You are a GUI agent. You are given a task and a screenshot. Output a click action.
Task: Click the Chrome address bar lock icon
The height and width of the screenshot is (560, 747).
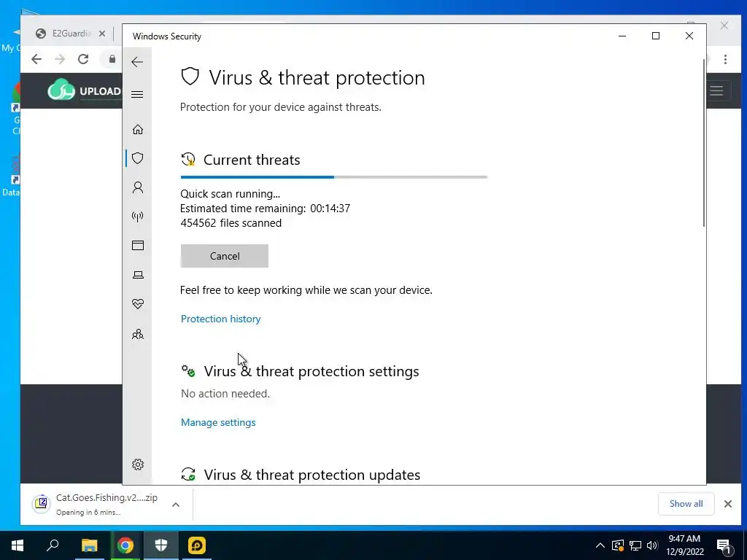tap(112, 59)
